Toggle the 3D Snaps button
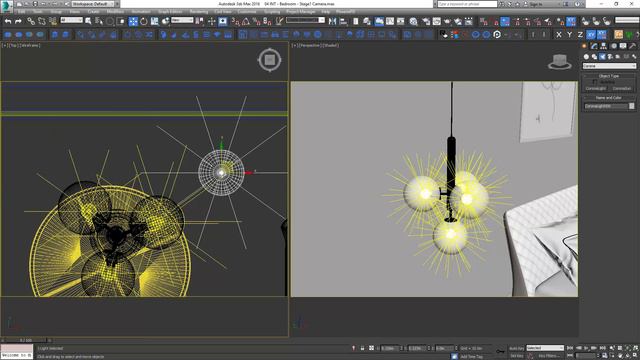640x360 pixels. (236, 21)
